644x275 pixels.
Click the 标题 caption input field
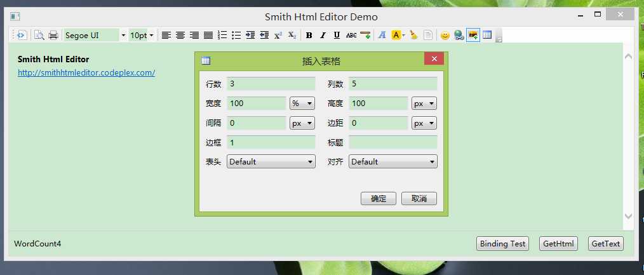coord(393,142)
